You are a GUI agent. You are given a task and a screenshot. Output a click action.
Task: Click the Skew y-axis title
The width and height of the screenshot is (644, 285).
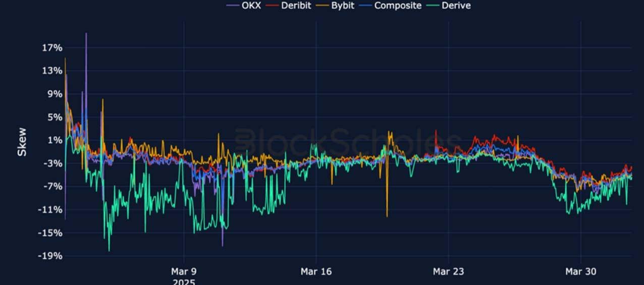[x=22, y=142]
